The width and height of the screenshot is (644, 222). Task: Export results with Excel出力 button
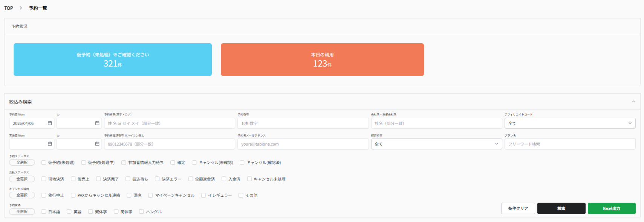[612, 208]
